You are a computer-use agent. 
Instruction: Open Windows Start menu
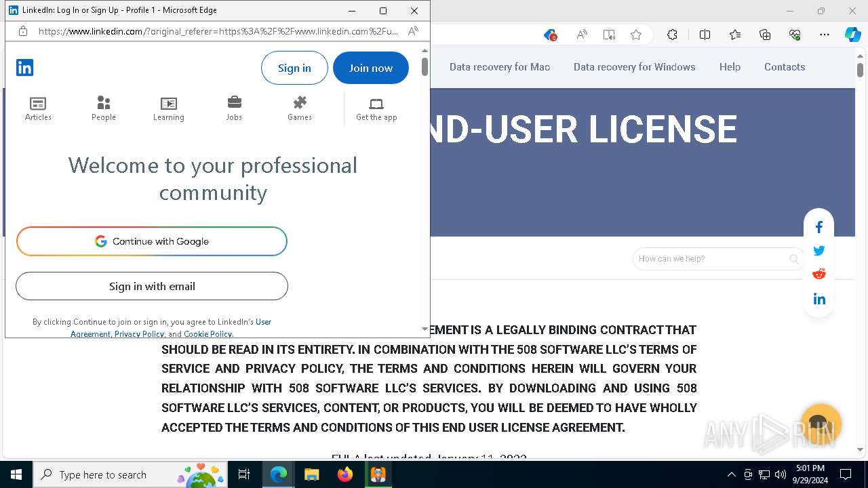click(16, 474)
